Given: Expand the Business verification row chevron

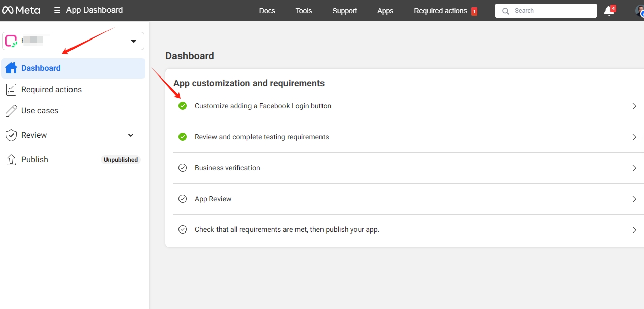Looking at the screenshot, I should pos(634,168).
